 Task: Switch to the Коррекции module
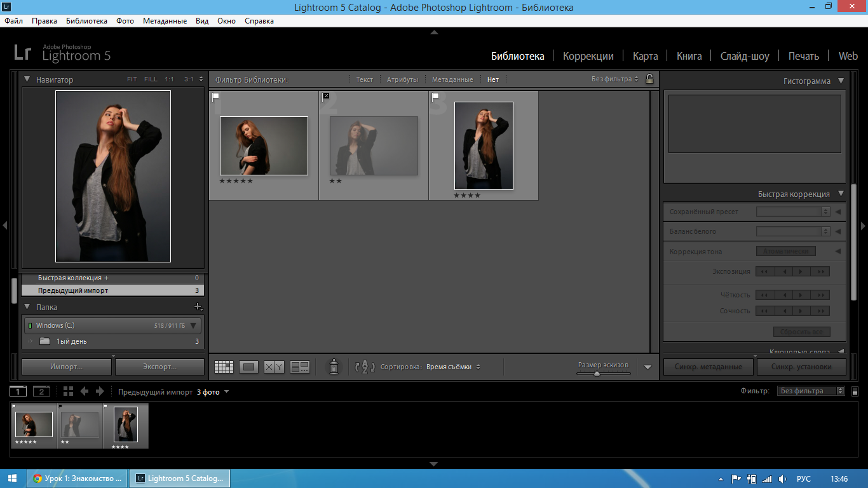click(x=588, y=56)
